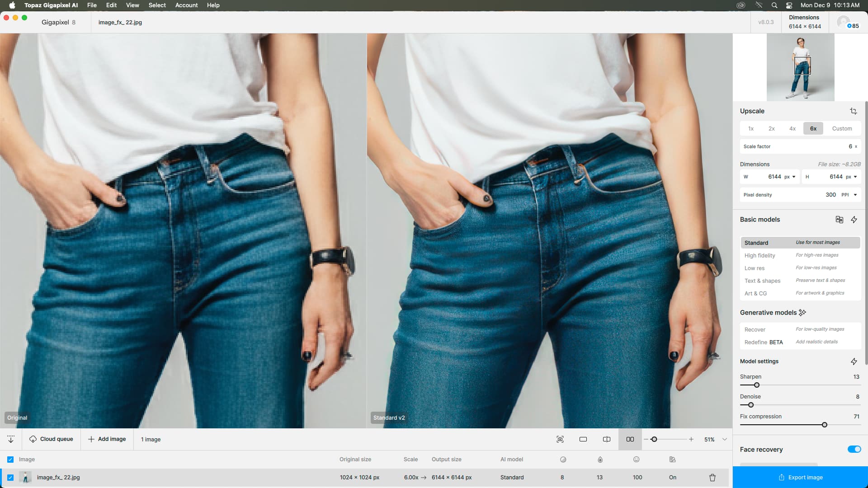Screen dimensions: 868x488
Task: Select the side-by-side comparison view
Action: (x=630, y=439)
